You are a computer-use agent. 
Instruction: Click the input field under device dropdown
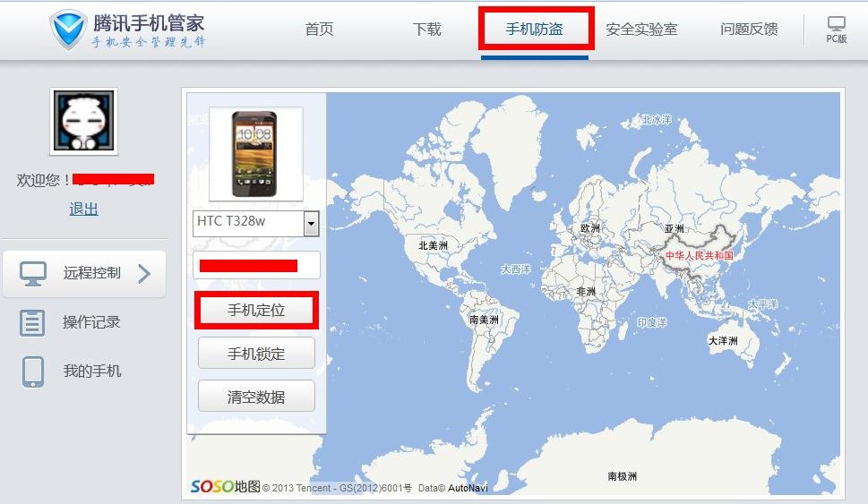click(x=256, y=266)
